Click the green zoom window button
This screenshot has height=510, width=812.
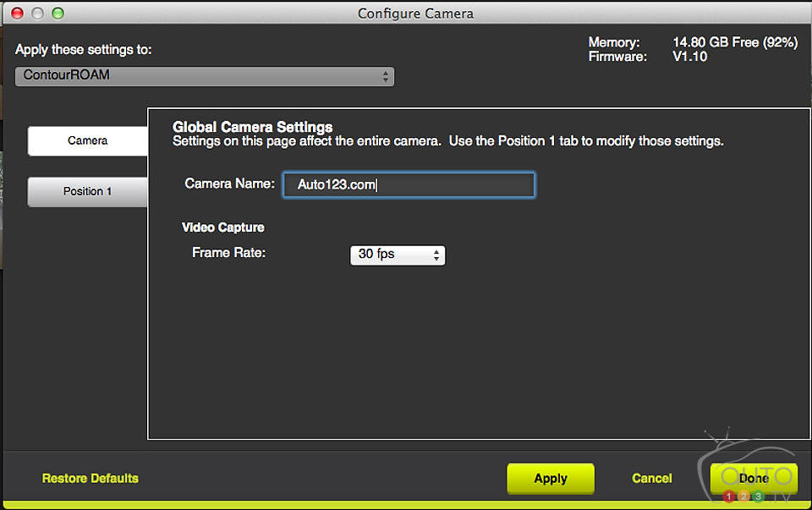click(58, 13)
